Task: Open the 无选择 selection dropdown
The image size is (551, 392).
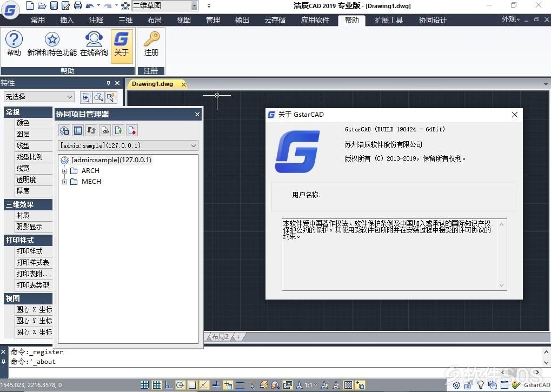Action: (39, 97)
